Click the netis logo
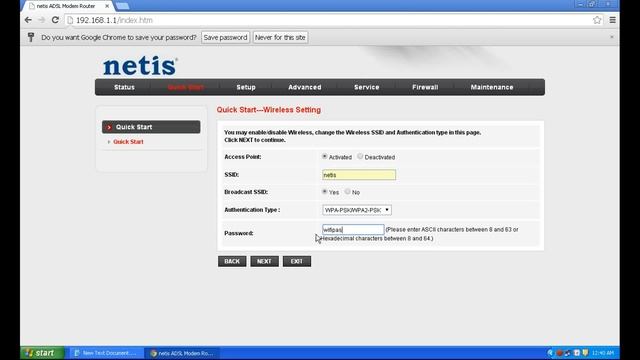This screenshot has height=360, width=640. point(140,66)
